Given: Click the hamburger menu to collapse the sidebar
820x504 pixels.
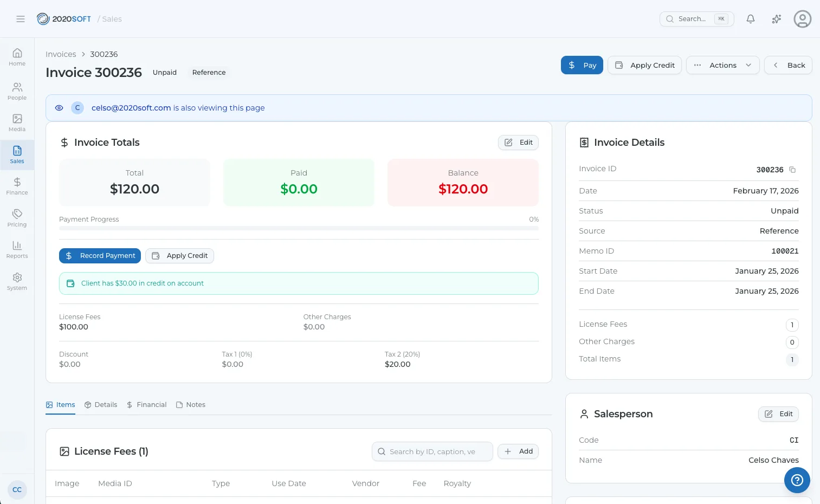Looking at the screenshot, I should point(21,18).
